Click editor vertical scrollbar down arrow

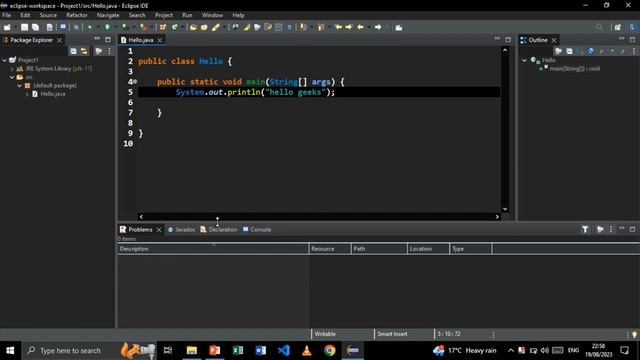505,209
